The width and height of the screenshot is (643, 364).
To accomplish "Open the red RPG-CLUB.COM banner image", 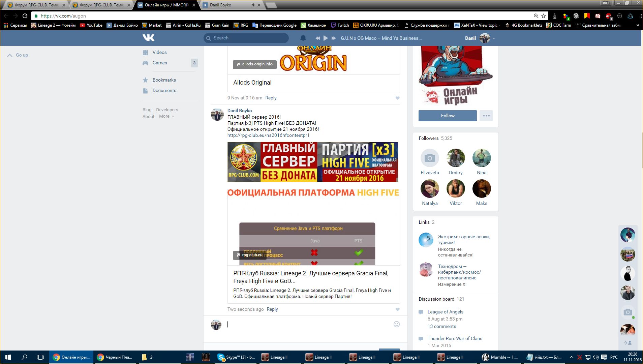I will coord(313,162).
